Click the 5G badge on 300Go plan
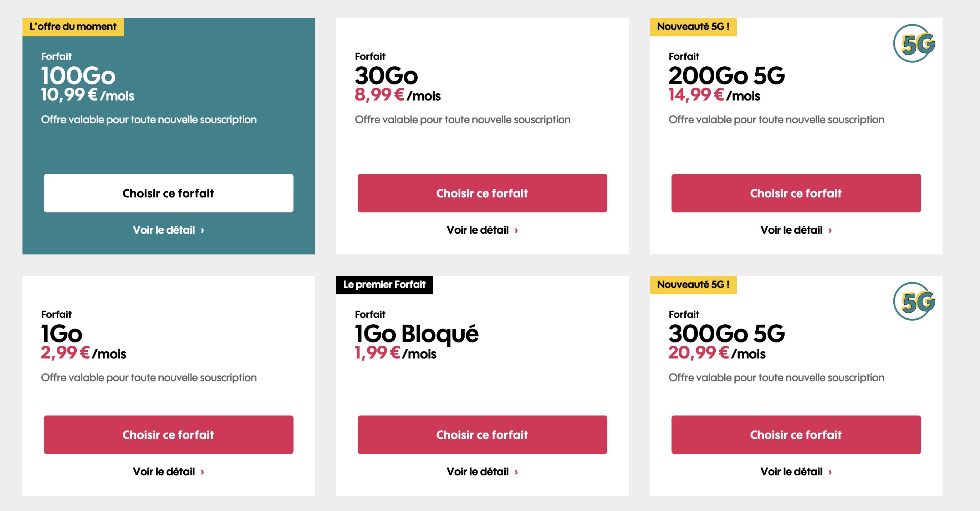 click(x=914, y=301)
